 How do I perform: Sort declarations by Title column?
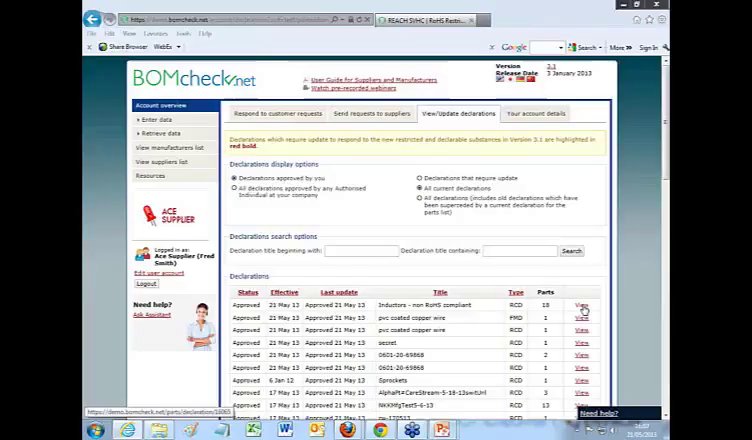(440, 292)
